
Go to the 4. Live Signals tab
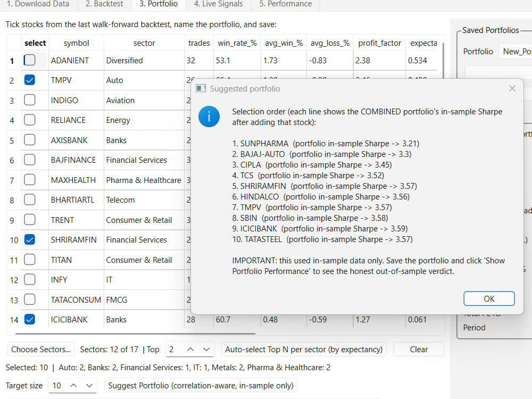tap(218, 4)
